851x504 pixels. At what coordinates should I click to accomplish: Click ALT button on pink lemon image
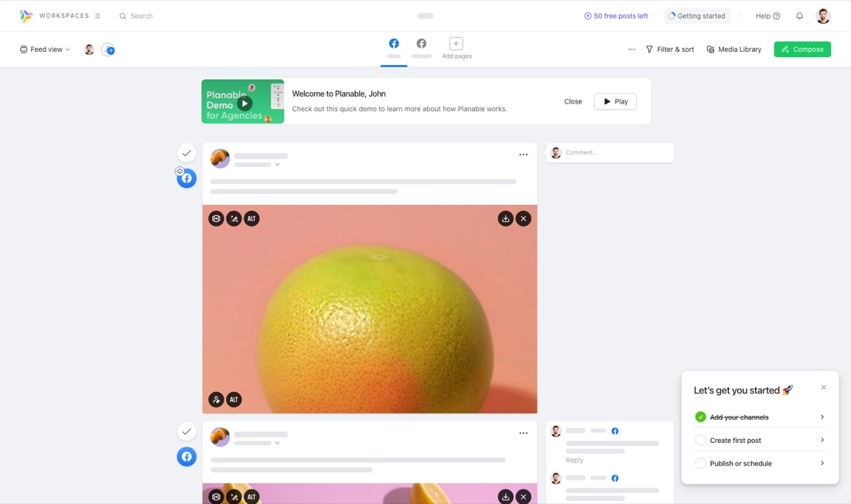251,496
